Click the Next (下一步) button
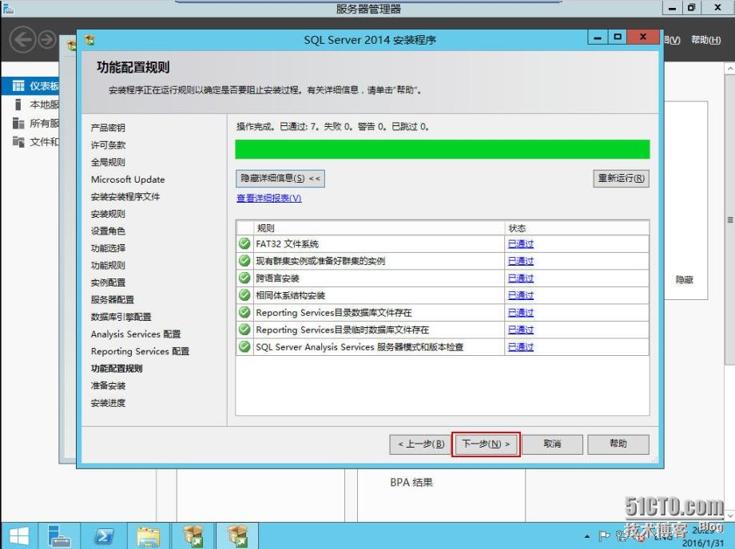This screenshot has width=735, height=549. point(486,444)
